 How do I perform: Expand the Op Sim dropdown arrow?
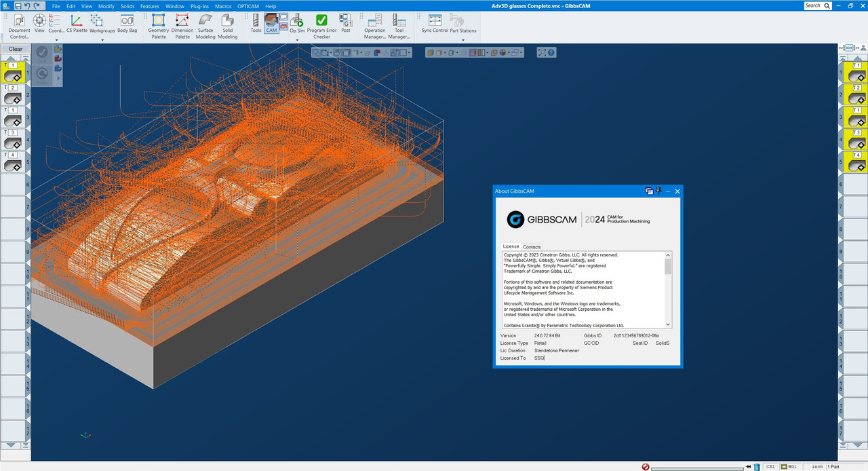coord(297,40)
